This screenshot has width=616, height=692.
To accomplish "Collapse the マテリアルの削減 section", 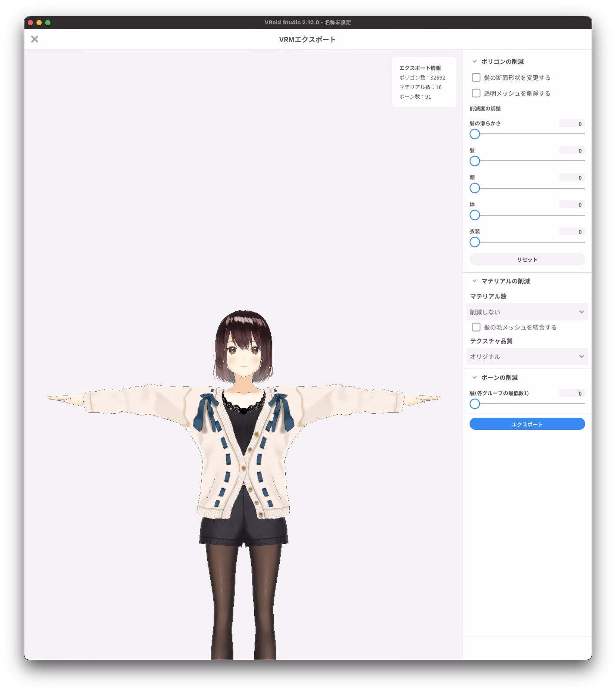I will [x=474, y=281].
